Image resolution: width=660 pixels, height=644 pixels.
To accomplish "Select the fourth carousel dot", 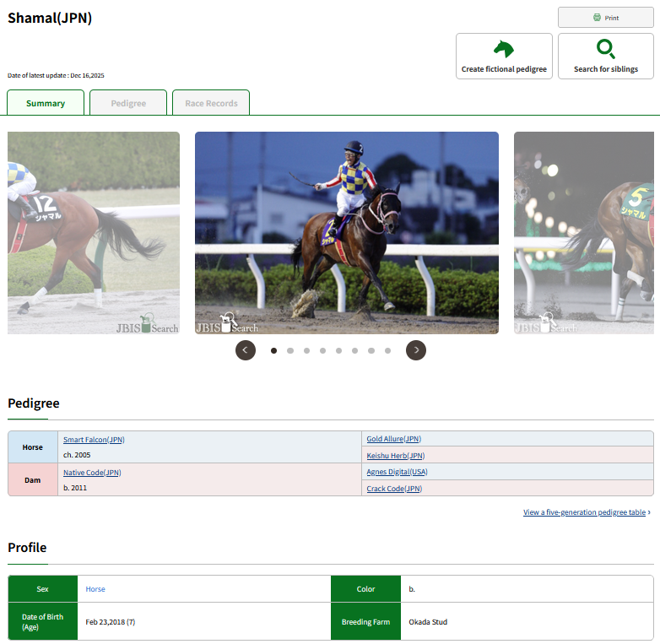I will click(x=322, y=350).
